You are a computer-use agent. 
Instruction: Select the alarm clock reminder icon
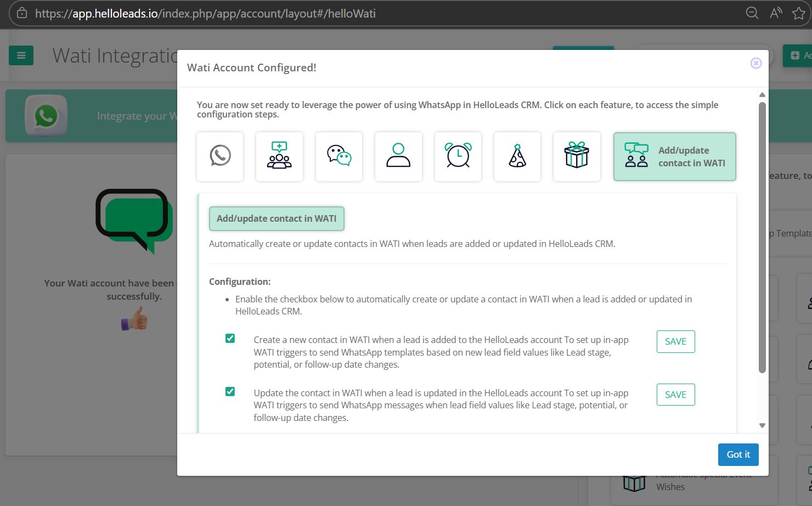(x=458, y=156)
